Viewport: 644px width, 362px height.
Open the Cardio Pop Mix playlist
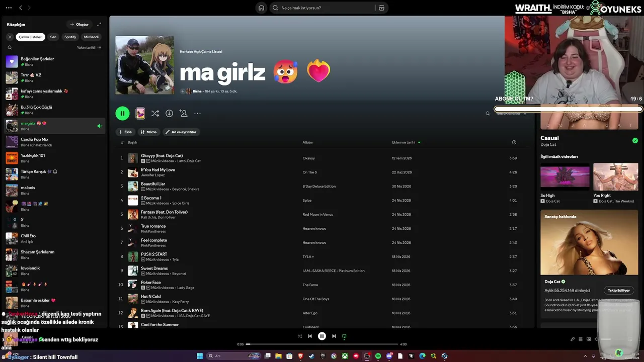pos(55,142)
